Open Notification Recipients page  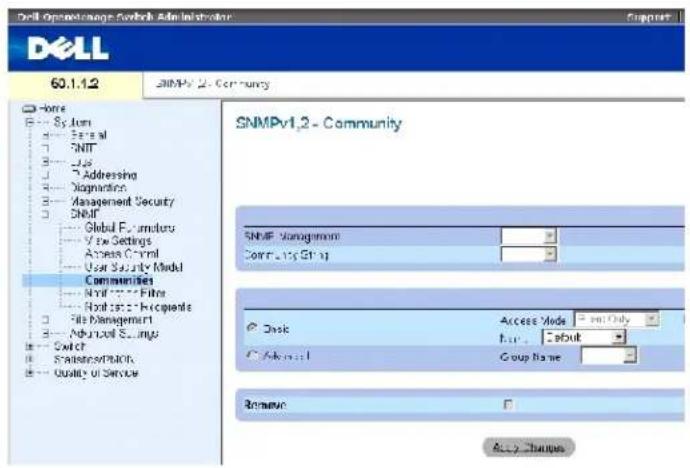(138, 307)
